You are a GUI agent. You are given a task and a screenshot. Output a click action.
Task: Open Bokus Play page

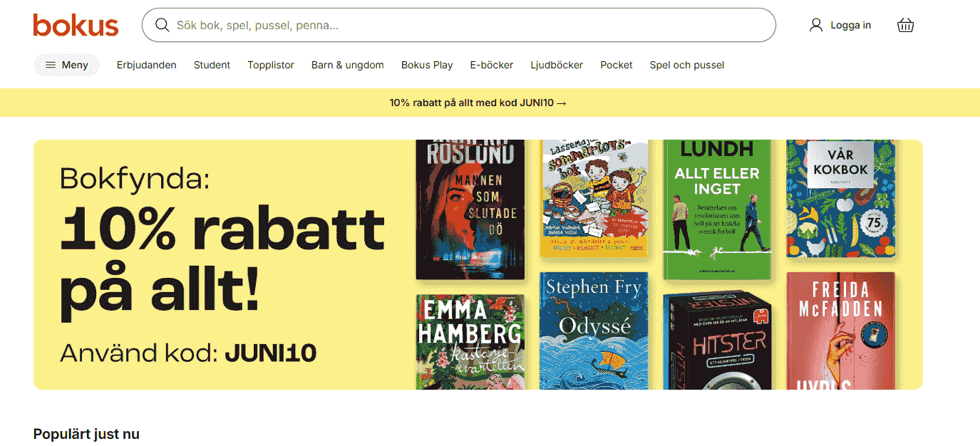click(x=427, y=65)
